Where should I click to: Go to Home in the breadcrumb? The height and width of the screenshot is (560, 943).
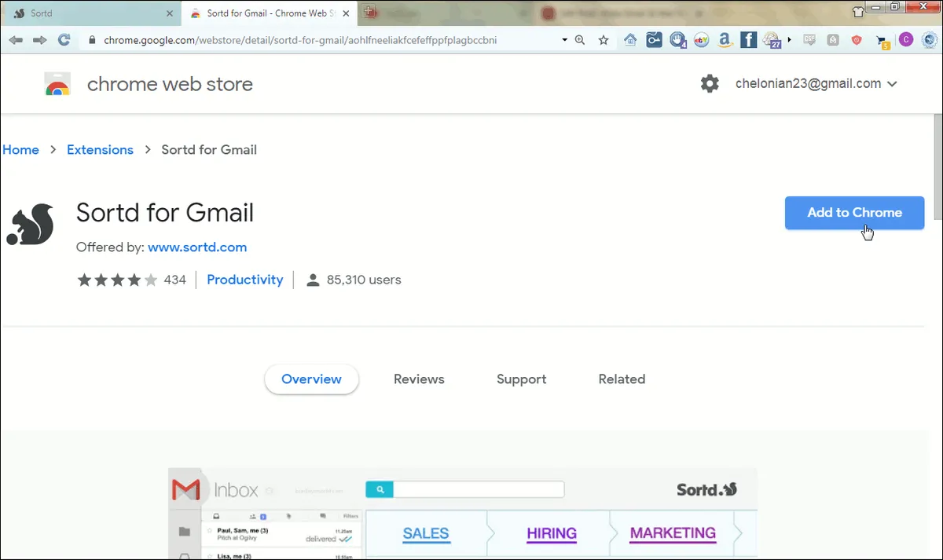click(x=20, y=149)
